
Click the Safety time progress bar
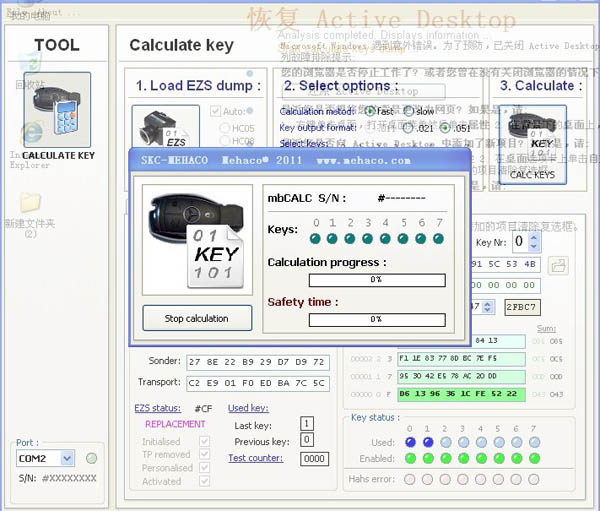377,320
